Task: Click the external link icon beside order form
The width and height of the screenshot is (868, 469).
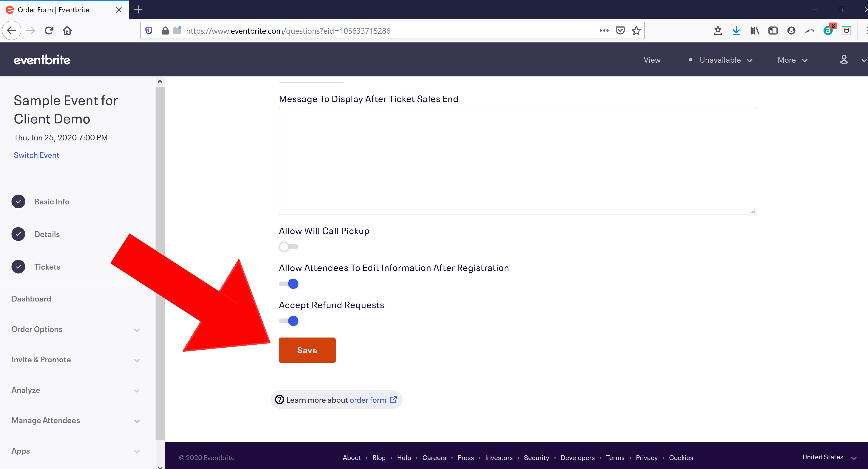Action: pos(394,399)
